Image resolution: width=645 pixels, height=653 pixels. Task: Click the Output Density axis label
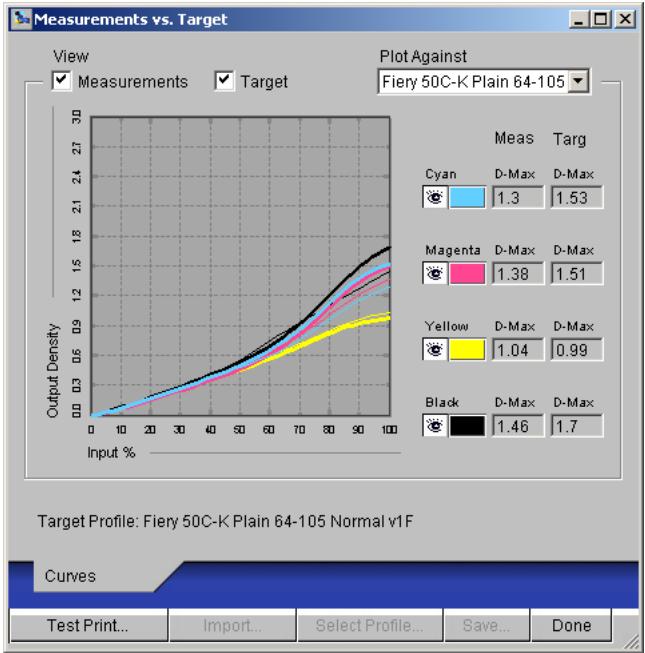(53, 370)
